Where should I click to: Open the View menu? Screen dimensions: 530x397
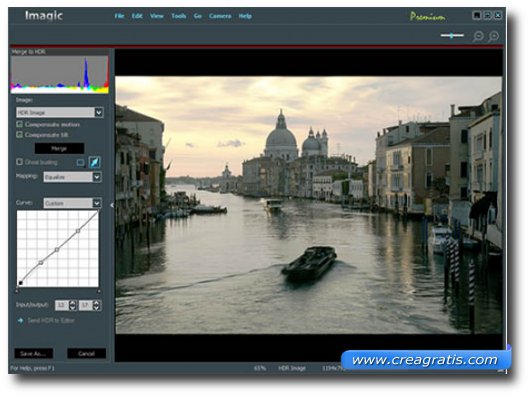click(x=156, y=16)
